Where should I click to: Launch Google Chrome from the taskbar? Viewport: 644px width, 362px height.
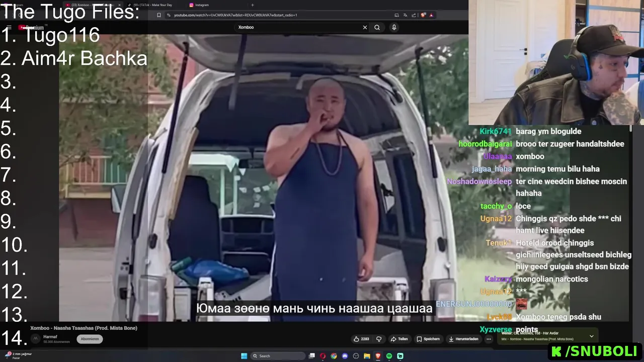coord(334,356)
